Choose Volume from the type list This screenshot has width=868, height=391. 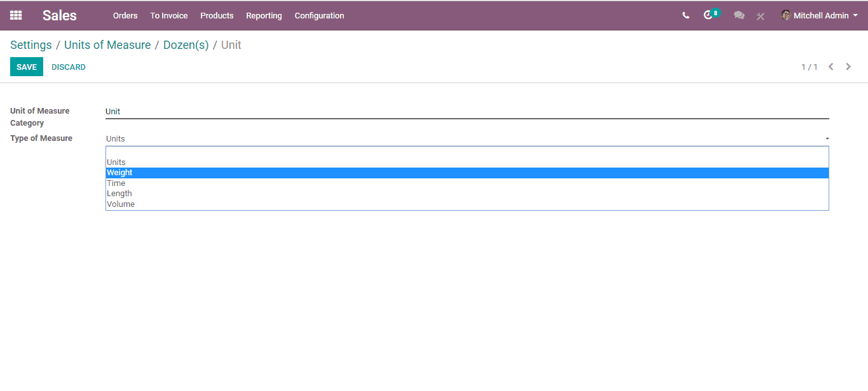[467, 204]
